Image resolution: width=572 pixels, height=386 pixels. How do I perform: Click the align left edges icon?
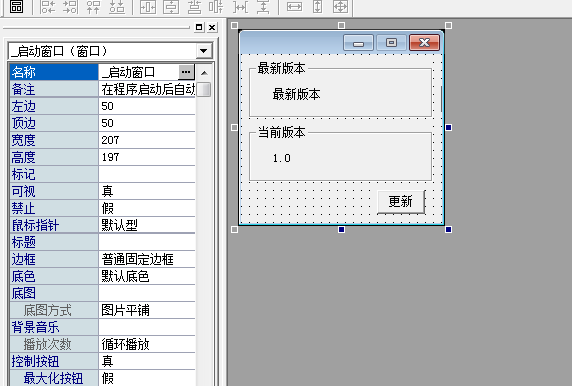coord(47,7)
